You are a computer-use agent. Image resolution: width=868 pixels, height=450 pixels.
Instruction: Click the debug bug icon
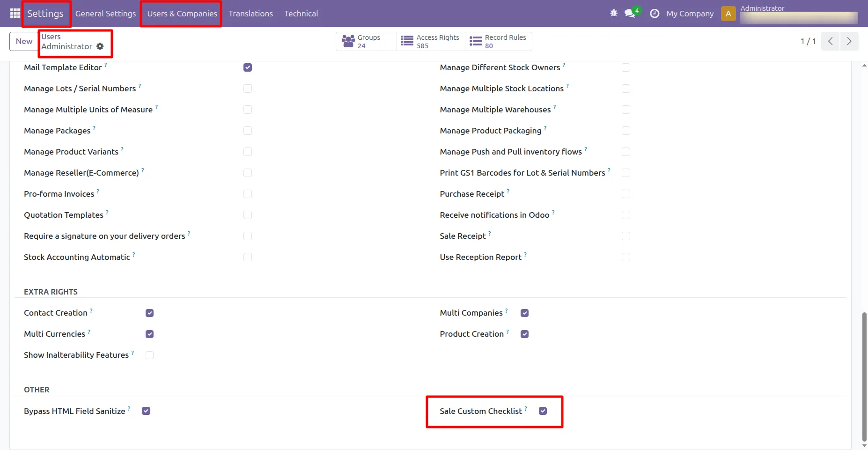[614, 14]
